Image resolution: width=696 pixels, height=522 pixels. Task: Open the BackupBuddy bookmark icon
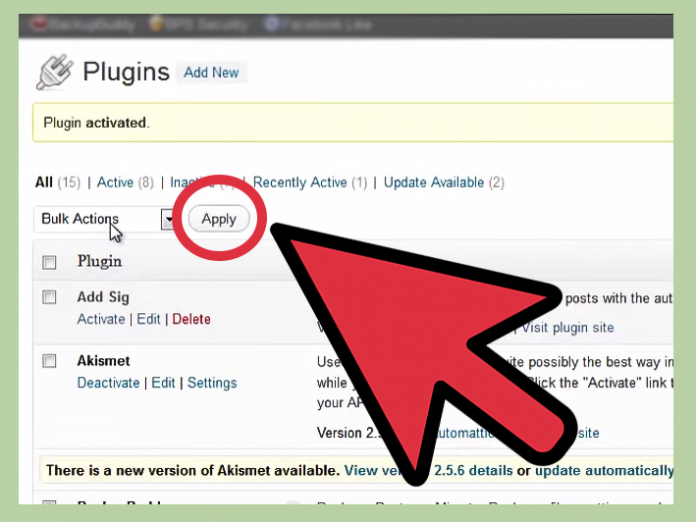[41, 21]
